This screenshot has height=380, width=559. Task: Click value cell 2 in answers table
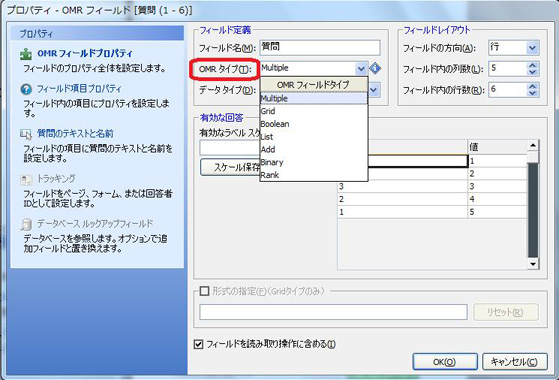click(x=497, y=174)
